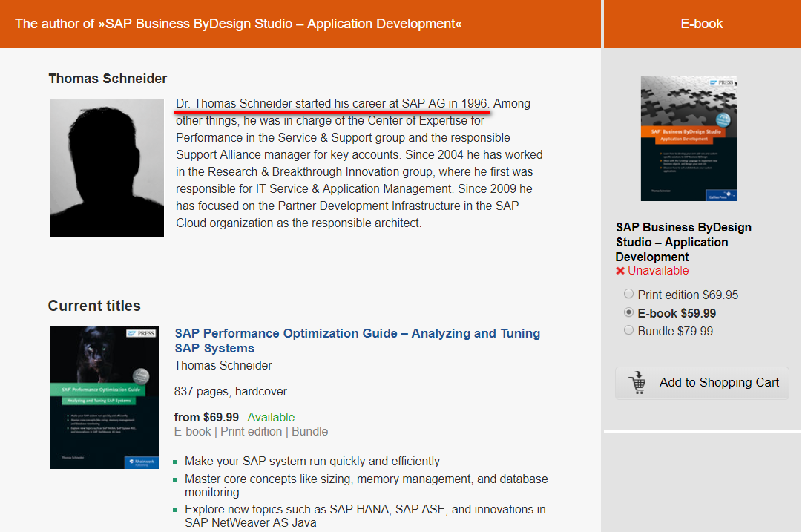Open the SAP Performance Optimization Guide title link

coord(358,341)
